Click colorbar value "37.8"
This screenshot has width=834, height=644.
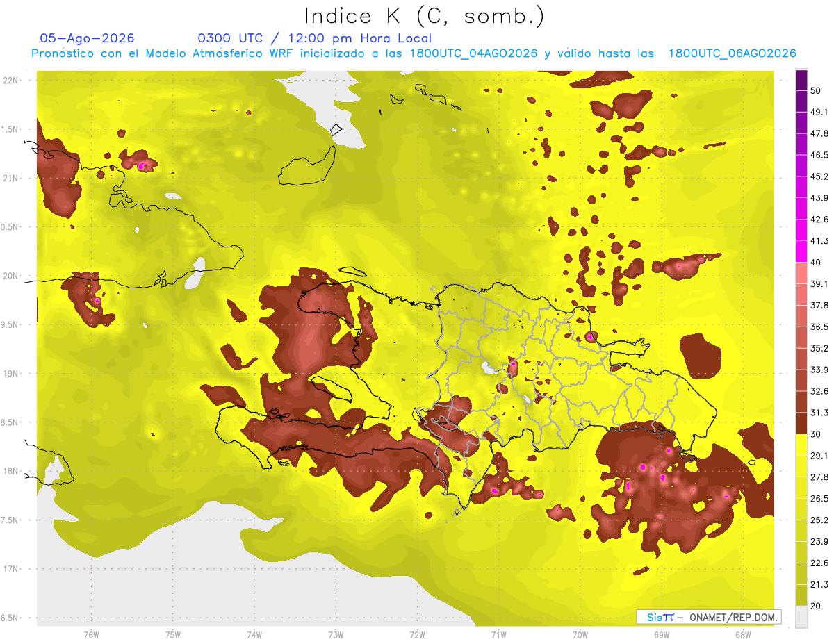coord(819,305)
